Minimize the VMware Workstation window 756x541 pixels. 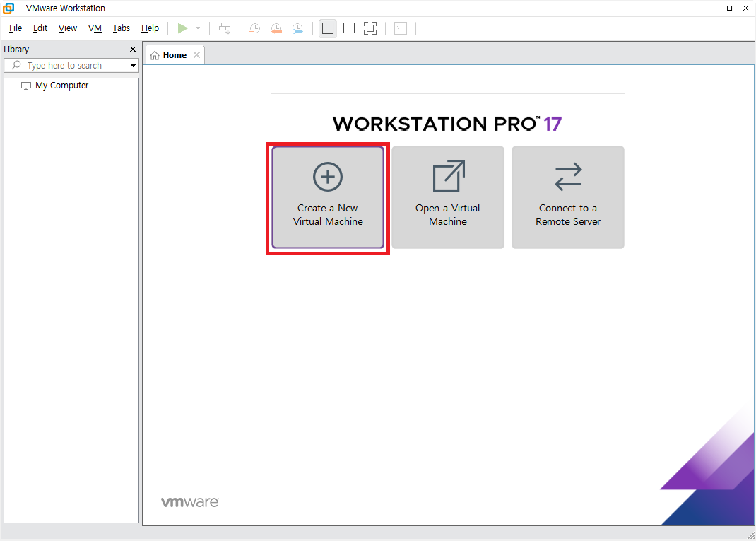click(x=713, y=8)
